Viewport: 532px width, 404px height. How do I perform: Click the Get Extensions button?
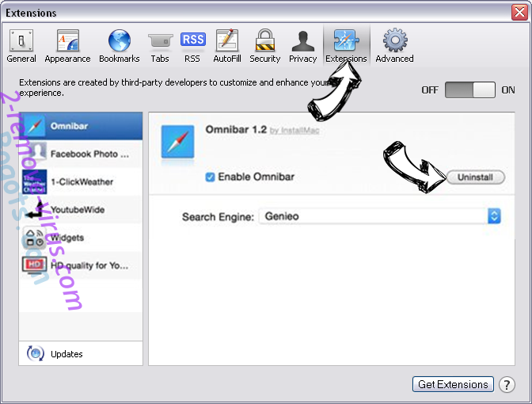tap(453, 384)
